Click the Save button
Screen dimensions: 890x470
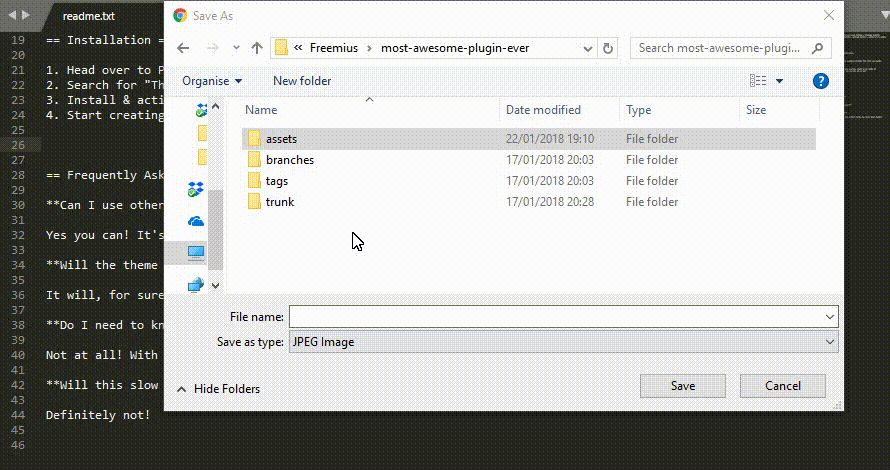click(683, 386)
